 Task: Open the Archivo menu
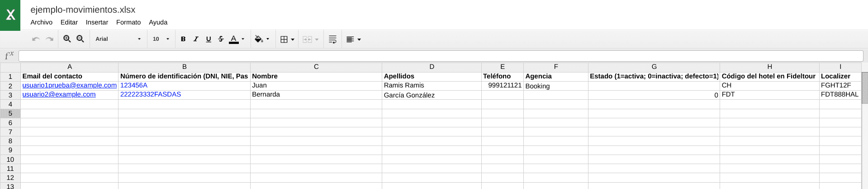41,22
